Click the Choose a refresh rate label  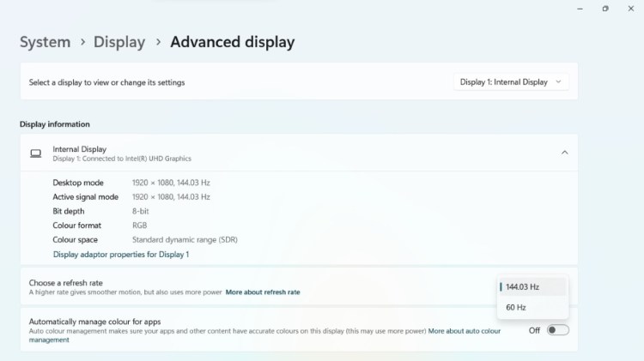(x=68, y=282)
